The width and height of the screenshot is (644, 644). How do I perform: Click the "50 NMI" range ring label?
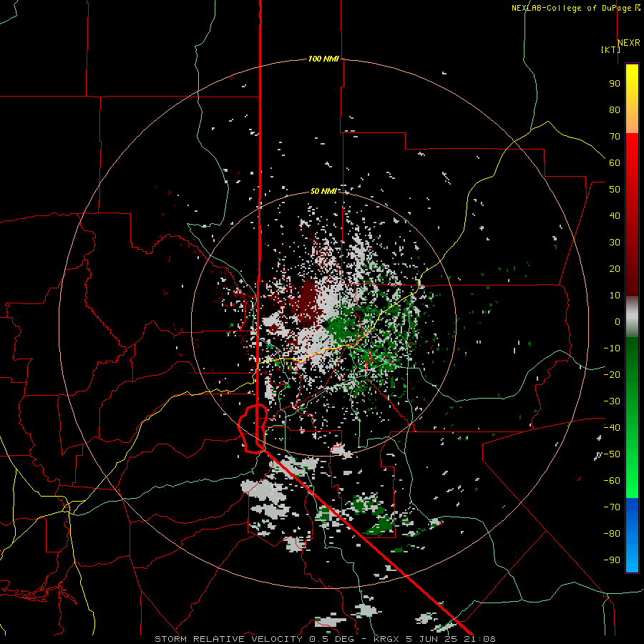pyautogui.click(x=323, y=191)
